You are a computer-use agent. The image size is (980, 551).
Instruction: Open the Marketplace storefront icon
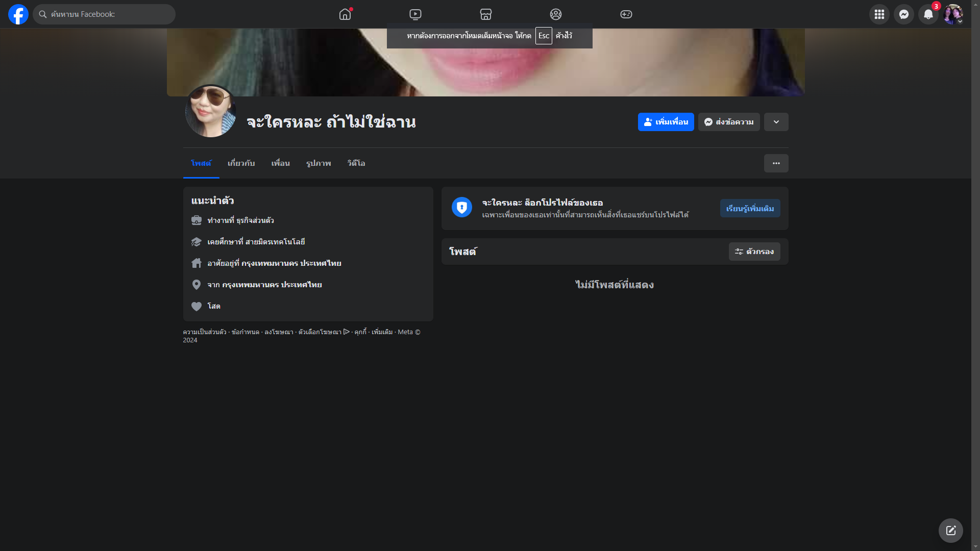486,14
